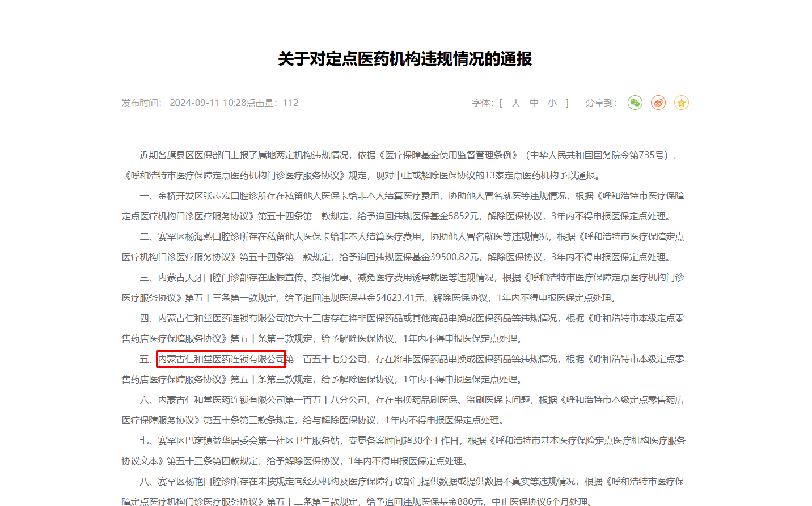Click the red-boxed 内蒙古仁和堂医药连锁有限公司 in item 五
Viewport: 812px width, 506px height.
[221, 359]
